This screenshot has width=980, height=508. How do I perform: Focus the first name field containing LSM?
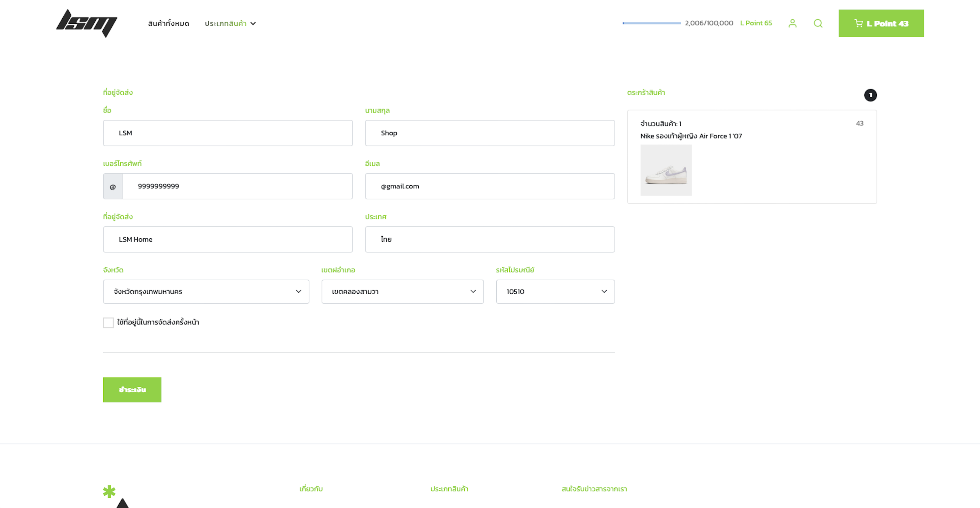click(228, 133)
